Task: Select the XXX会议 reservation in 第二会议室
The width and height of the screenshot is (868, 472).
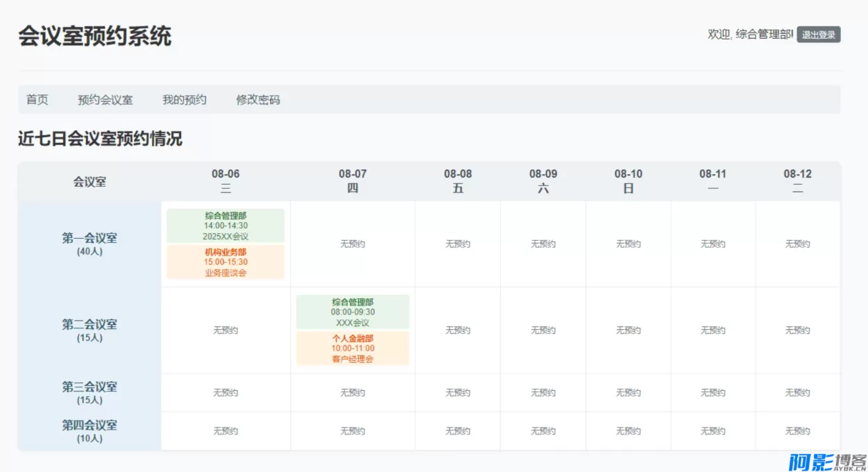Action: coord(353,312)
